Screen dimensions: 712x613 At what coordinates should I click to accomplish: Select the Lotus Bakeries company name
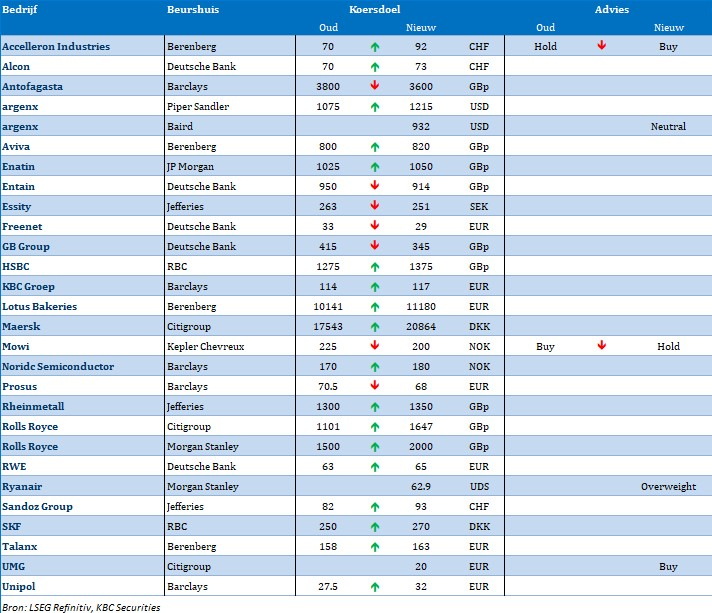[x=40, y=306]
